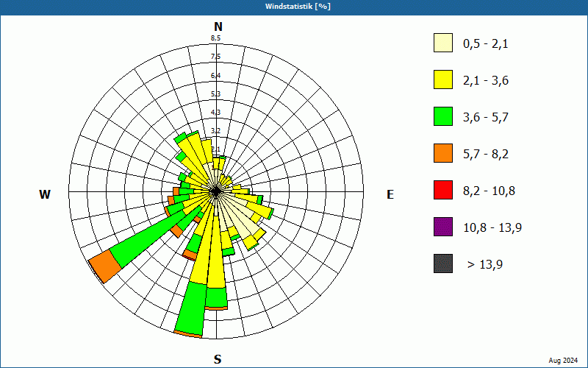Click the '0,5 - 2,1' legend text
This screenshot has height=368, width=588.
point(486,44)
